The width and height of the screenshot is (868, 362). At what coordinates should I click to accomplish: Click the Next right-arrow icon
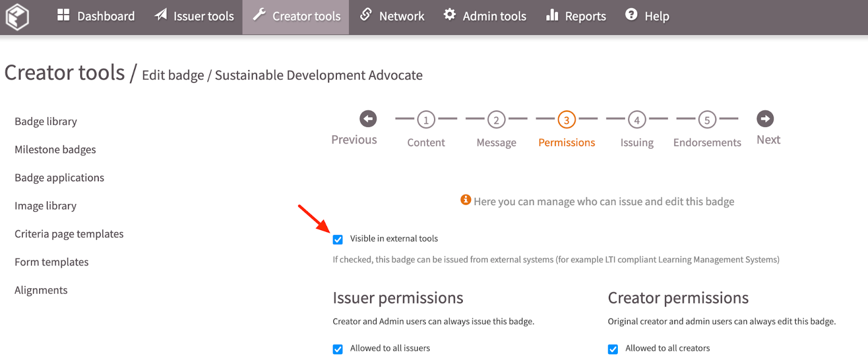[x=765, y=119]
